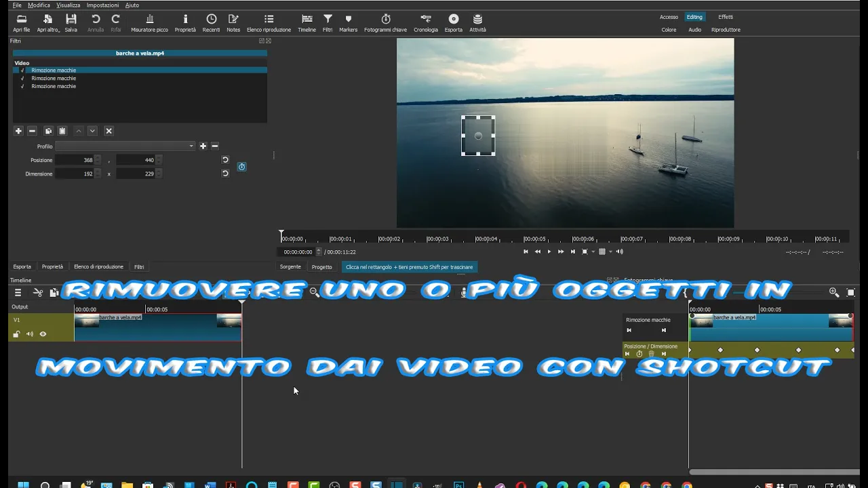Open the Apri file toolbar button

coord(21,23)
